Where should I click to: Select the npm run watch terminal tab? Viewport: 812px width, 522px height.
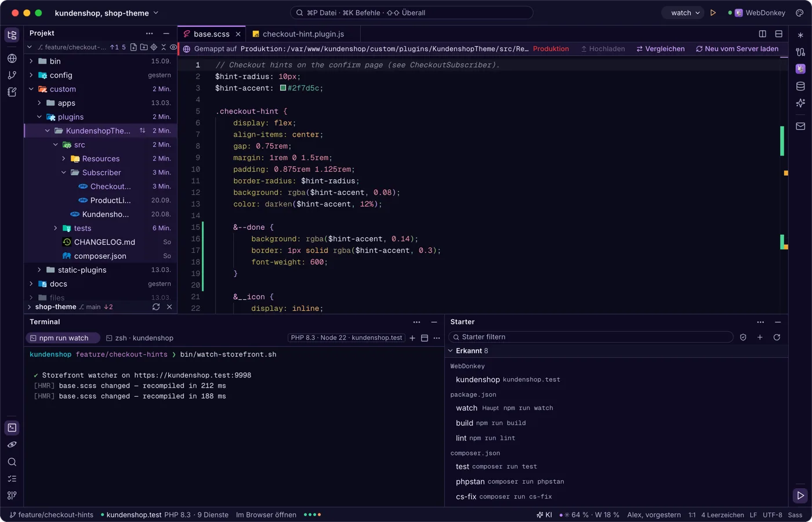pyautogui.click(x=63, y=338)
